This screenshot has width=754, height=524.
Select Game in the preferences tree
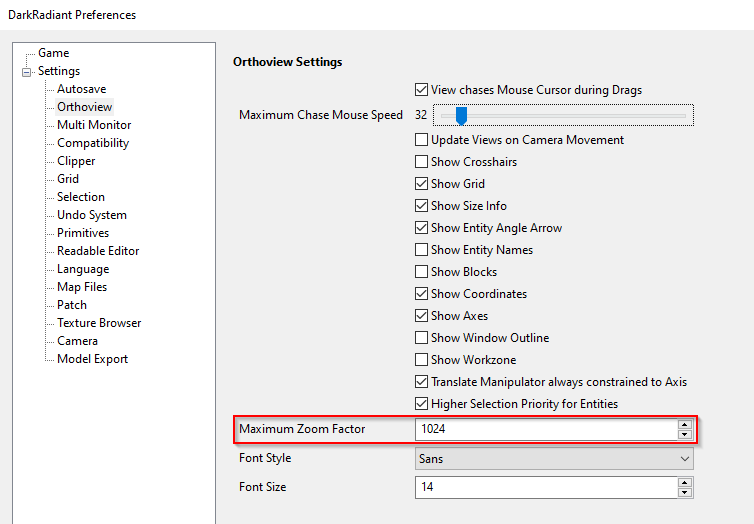click(x=53, y=53)
